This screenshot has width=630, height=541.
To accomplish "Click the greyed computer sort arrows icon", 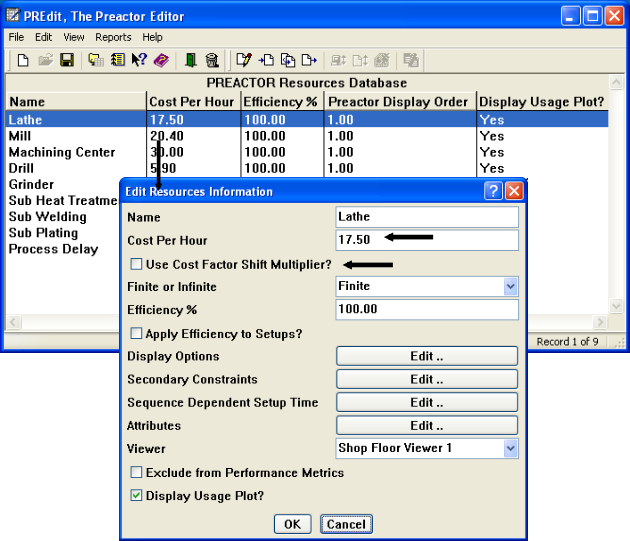I will pyautogui.click(x=338, y=60).
